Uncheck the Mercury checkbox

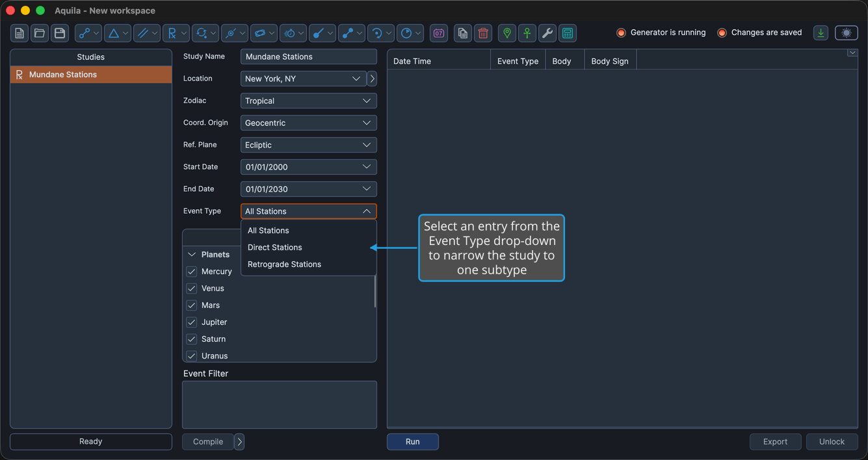point(192,272)
